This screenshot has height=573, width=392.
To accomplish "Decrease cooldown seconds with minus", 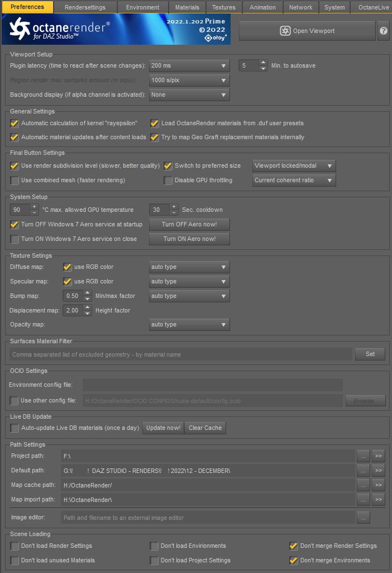I will 174,212.
